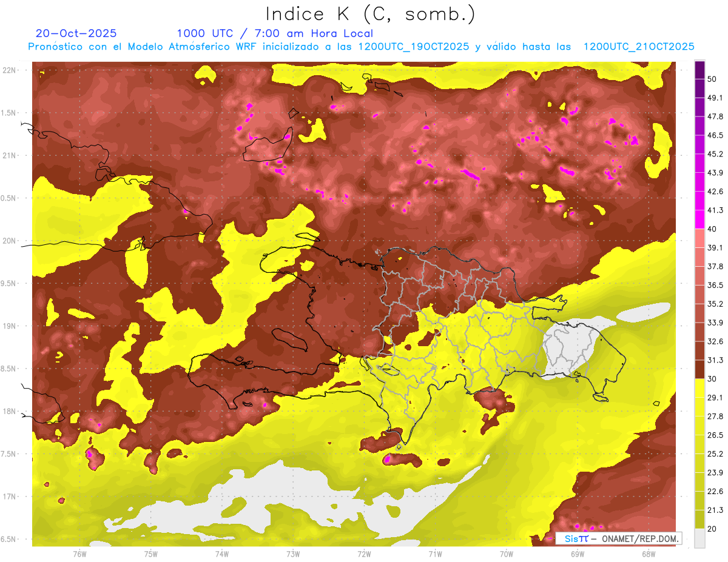728x562 pixels.
Task: Click the colorbar value 39.1
Action: tap(715, 247)
